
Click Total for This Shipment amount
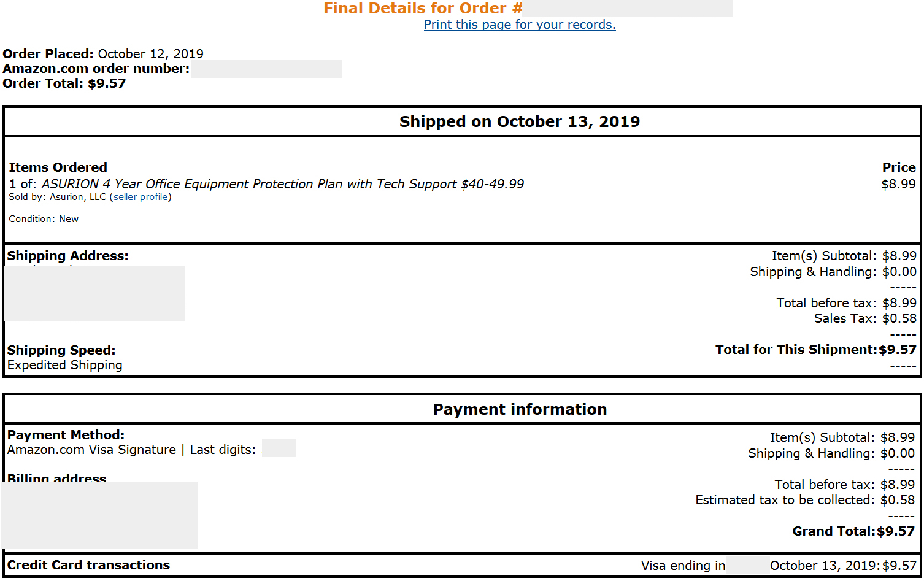pyautogui.click(x=898, y=350)
